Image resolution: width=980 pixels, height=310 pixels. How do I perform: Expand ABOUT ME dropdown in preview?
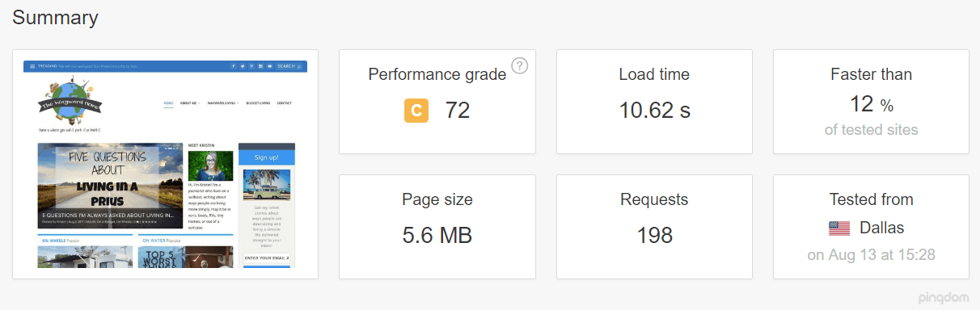190,103
